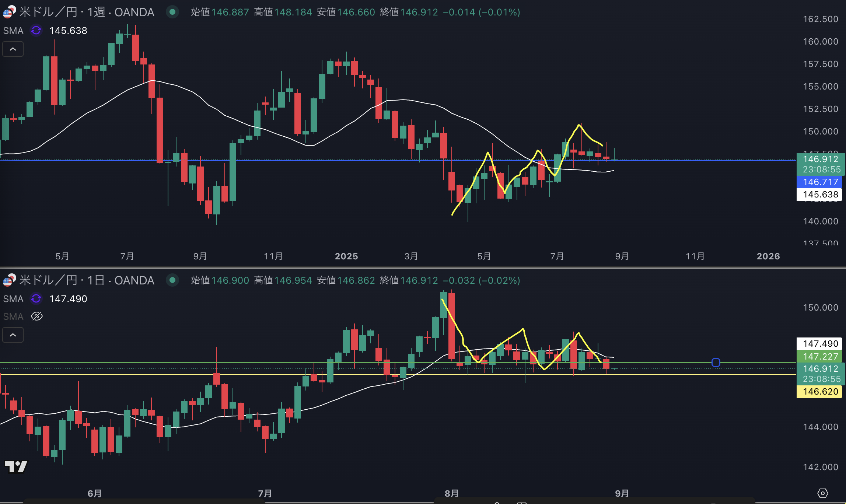Click the daily chart SMA 147.490 refresh icon
846x504 pixels.
click(36, 298)
